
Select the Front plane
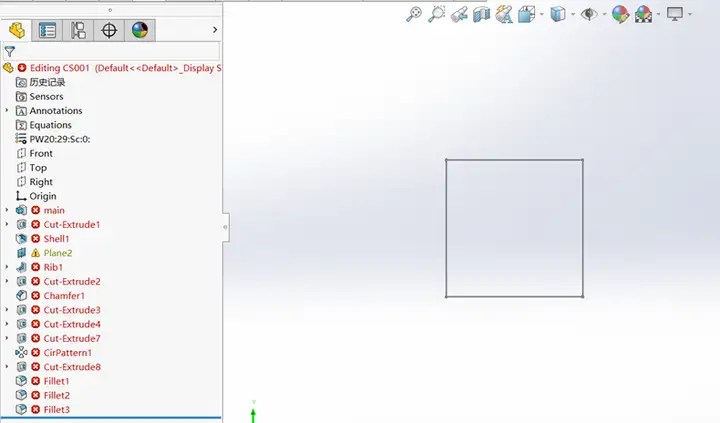tap(41, 153)
